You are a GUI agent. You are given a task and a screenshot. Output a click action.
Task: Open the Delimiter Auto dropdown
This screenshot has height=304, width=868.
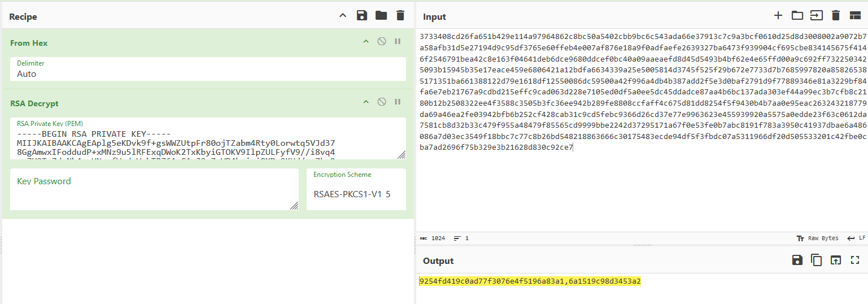(208, 69)
